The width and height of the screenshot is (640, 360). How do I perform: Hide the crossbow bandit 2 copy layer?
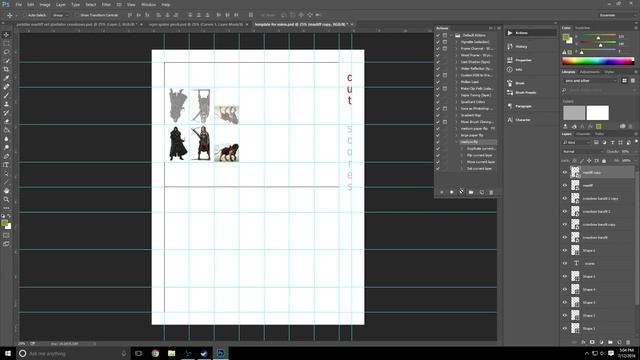point(565,198)
